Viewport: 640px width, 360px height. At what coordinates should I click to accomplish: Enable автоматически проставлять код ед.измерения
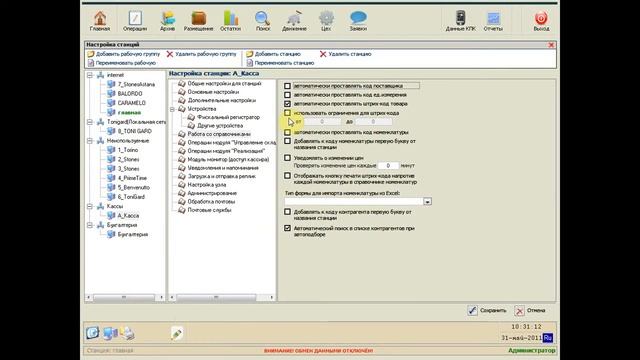pos(287,95)
